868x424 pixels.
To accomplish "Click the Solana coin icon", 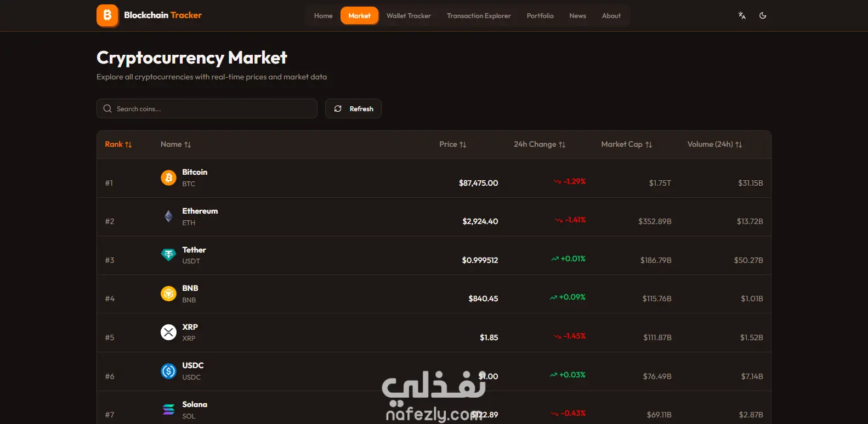I will click(168, 409).
